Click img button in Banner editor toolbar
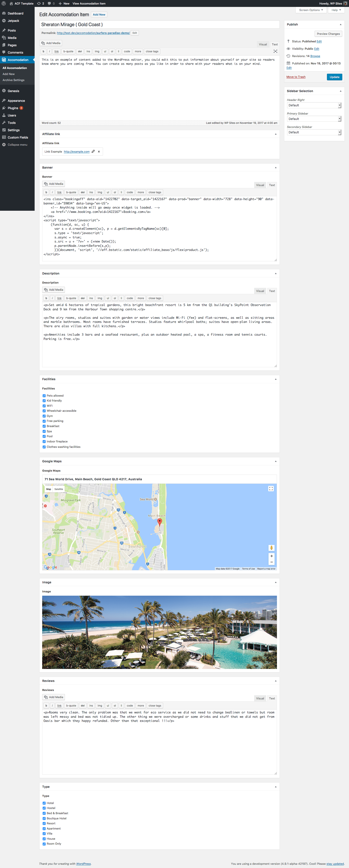The height and width of the screenshot is (868, 349). coord(100,192)
